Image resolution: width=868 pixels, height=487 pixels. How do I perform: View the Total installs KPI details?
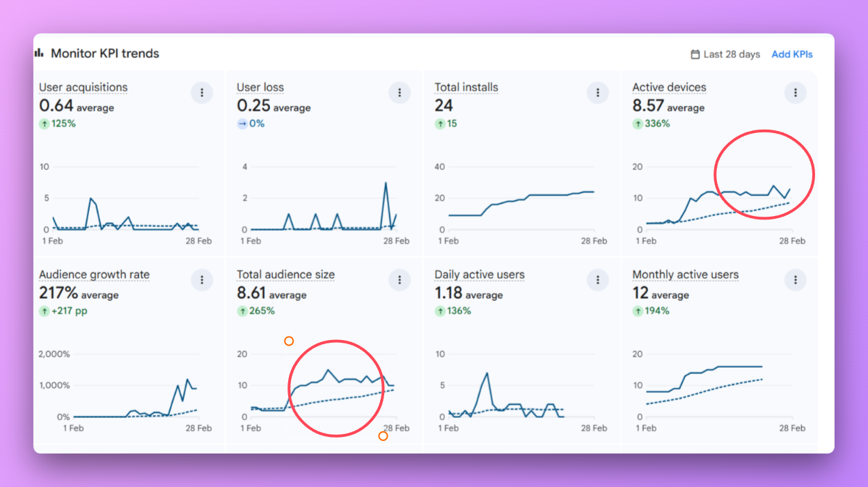coord(466,87)
